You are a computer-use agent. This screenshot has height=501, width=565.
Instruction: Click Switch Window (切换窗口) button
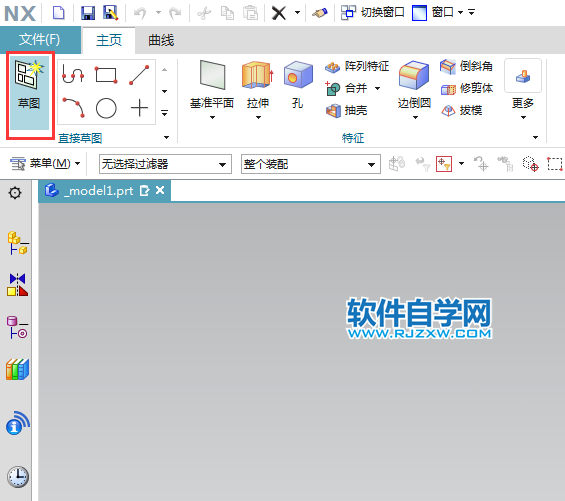(373, 13)
